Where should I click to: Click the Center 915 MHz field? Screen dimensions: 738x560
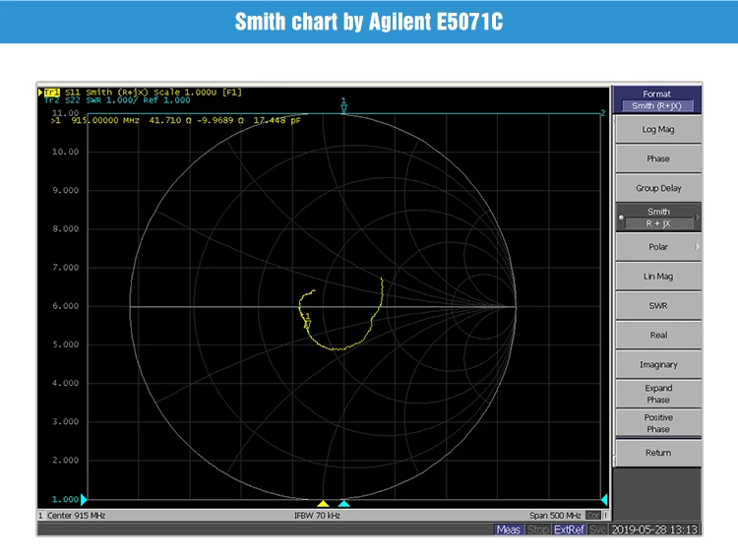(75, 516)
